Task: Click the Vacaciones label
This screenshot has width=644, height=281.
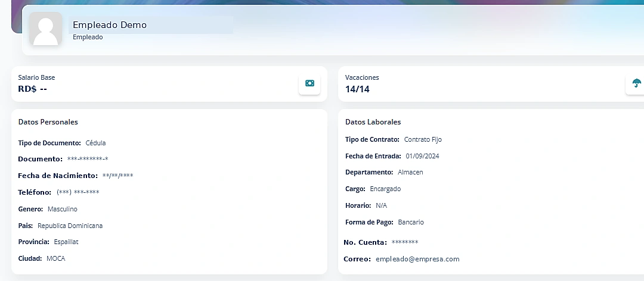Action: [x=362, y=77]
